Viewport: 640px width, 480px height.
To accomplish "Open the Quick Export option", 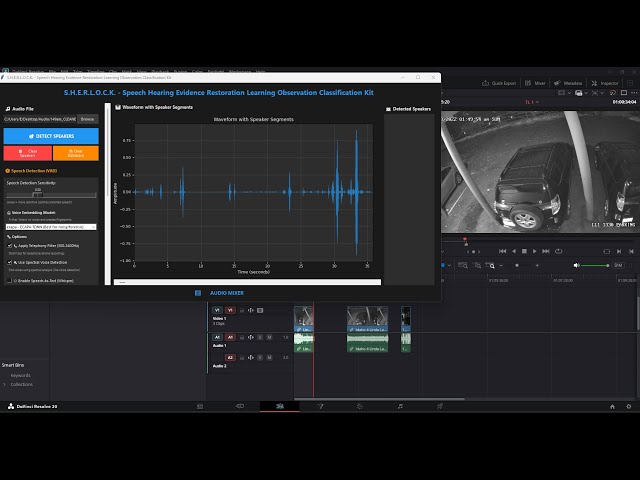I will [499, 83].
